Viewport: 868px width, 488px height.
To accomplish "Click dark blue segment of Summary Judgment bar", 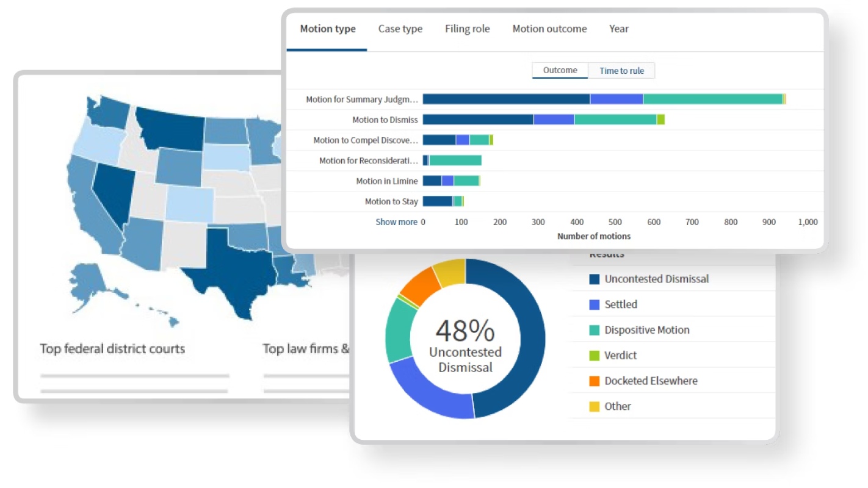I will (x=506, y=99).
